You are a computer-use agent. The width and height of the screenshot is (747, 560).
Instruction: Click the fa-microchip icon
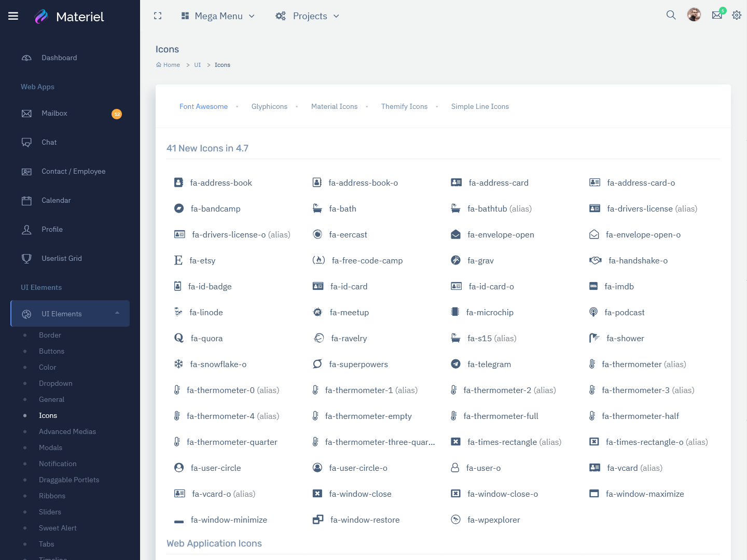tap(455, 312)
